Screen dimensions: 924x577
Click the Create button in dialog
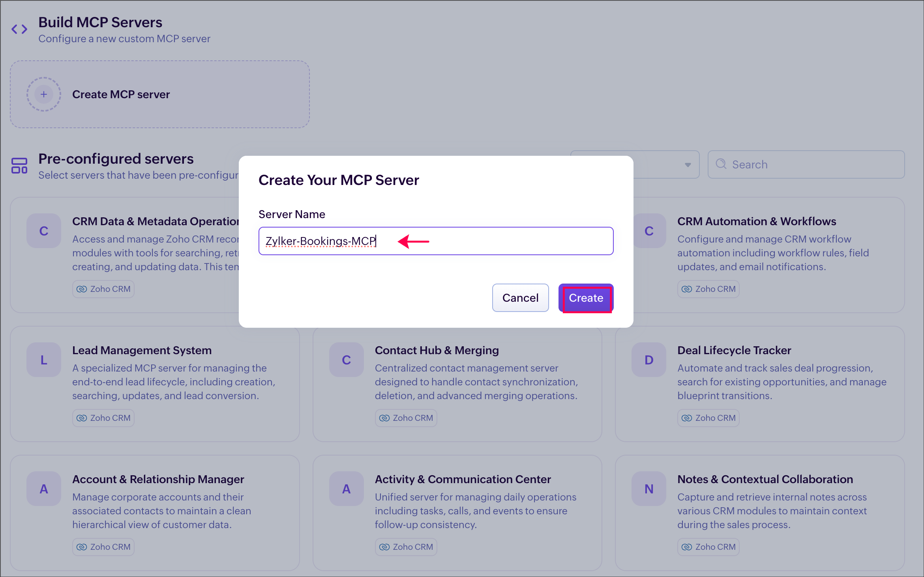(x=586, y=298)
